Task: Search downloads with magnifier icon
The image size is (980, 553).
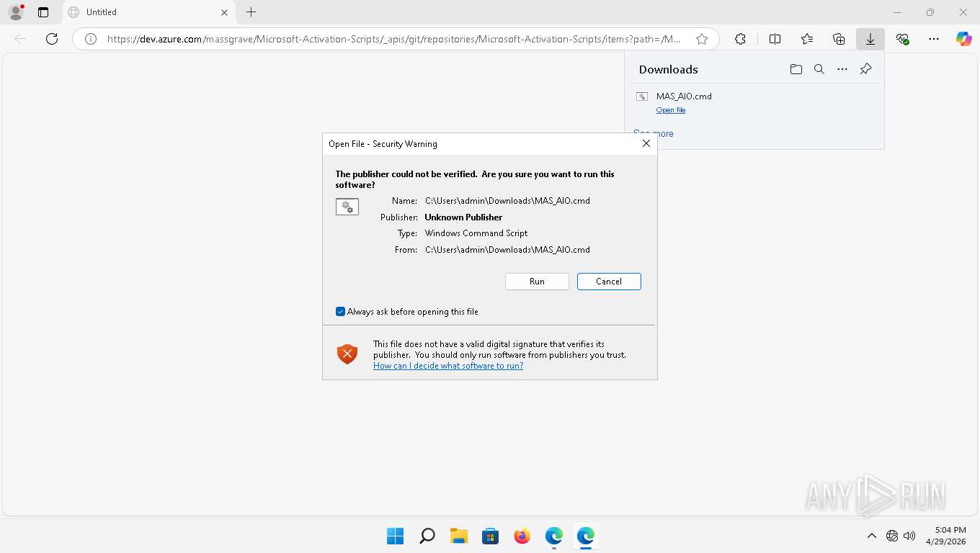Action: coord(819,69)
